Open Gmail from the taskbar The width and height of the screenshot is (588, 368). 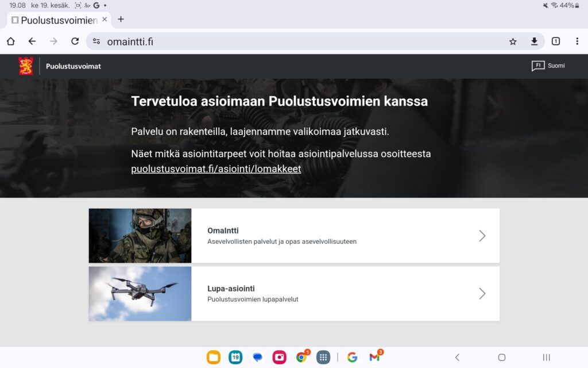pyautogui.click(x=375, y=357)
